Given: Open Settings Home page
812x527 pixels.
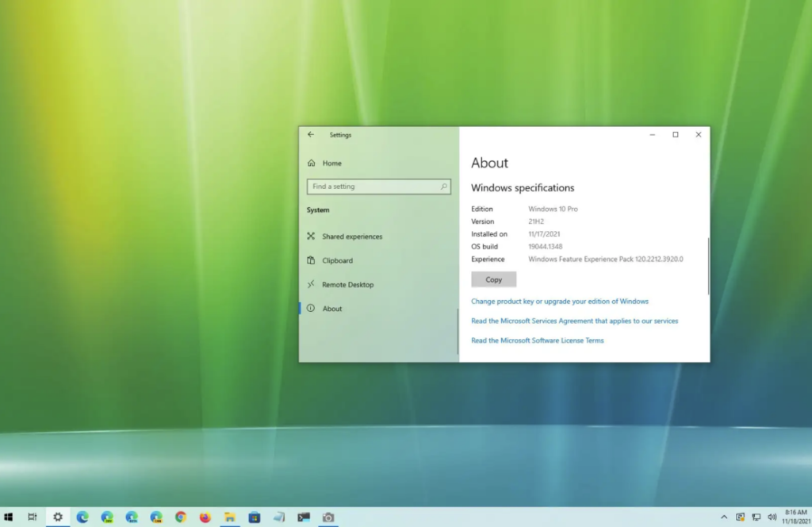Looking at the screenshot, I should coord(331,163).
